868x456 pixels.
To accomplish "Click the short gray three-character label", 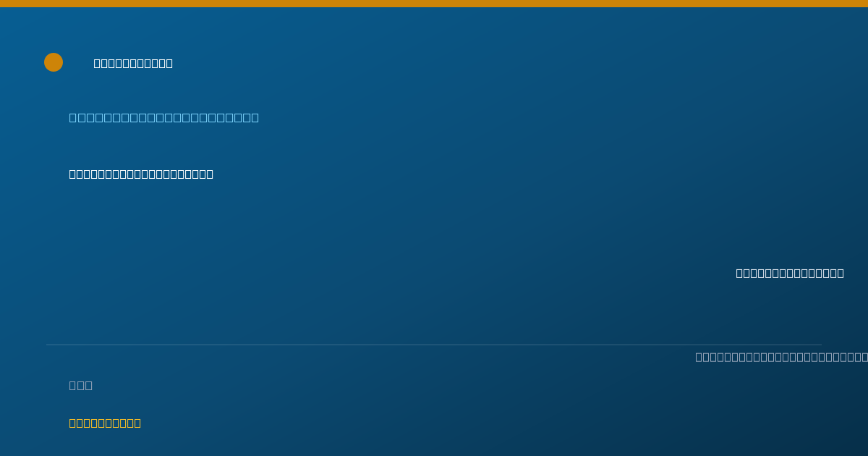I will tap(80, 385).
